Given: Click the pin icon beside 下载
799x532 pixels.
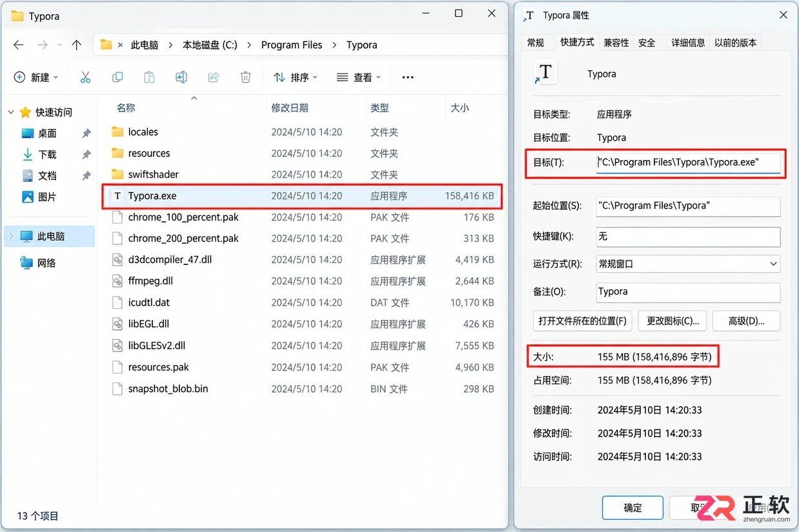Looking at the screenshot, I should pyautogui.click(x=86, y=155).
